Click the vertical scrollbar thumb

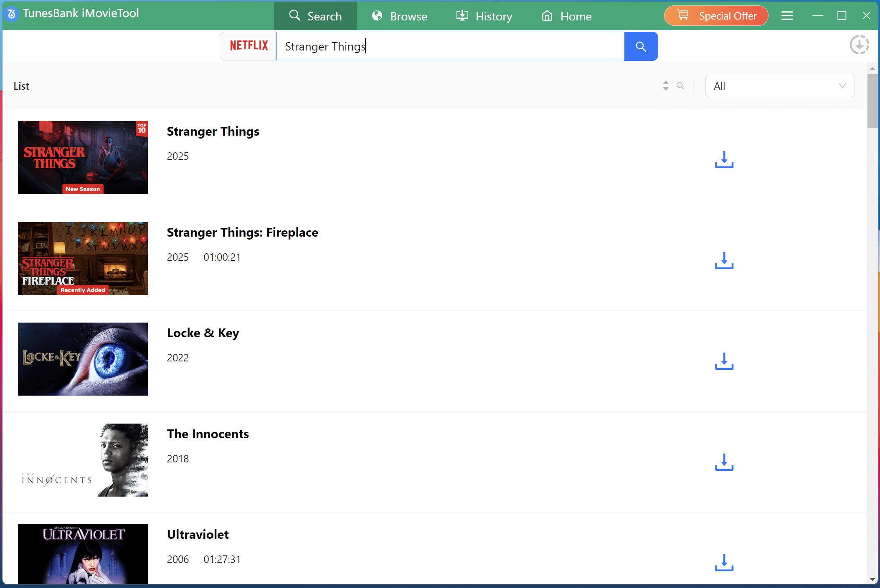tap(872, 101)
